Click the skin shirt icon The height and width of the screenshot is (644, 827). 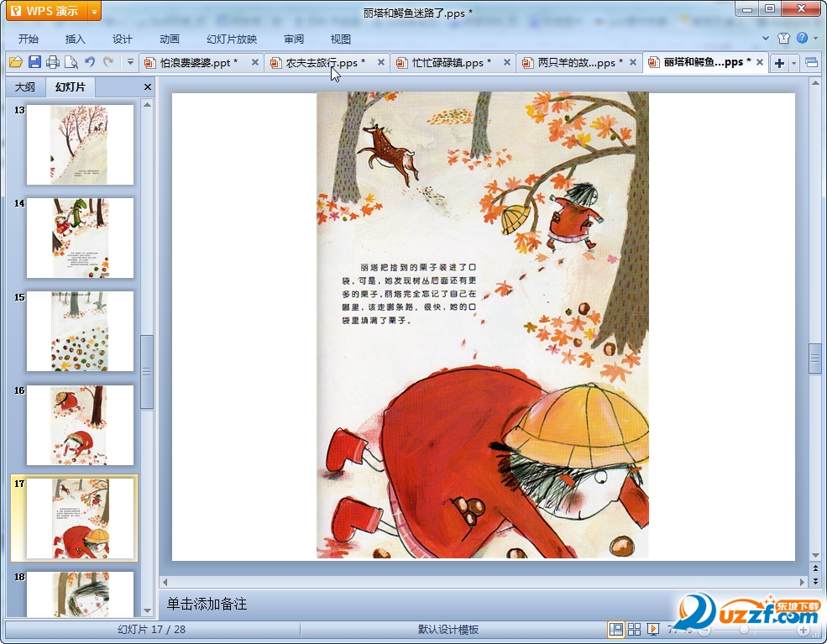(x=783, y=38)
